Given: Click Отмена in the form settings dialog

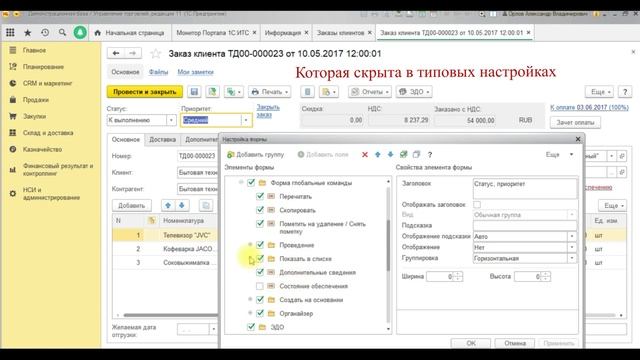Looking at the screenshot, I should (515, 343).
